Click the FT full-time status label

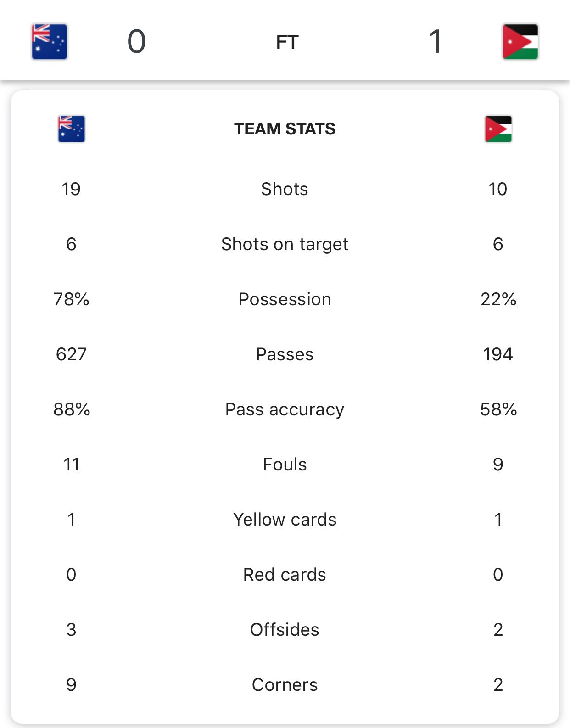pos(287,42)
